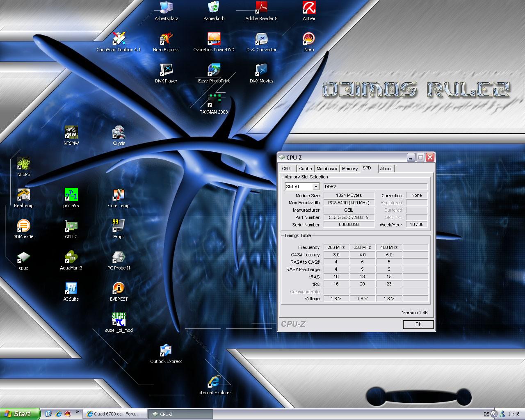The width and height of the screenshot is (525, 420).
Task: Open Outlook Express shortcut
Action: [166, 354]
